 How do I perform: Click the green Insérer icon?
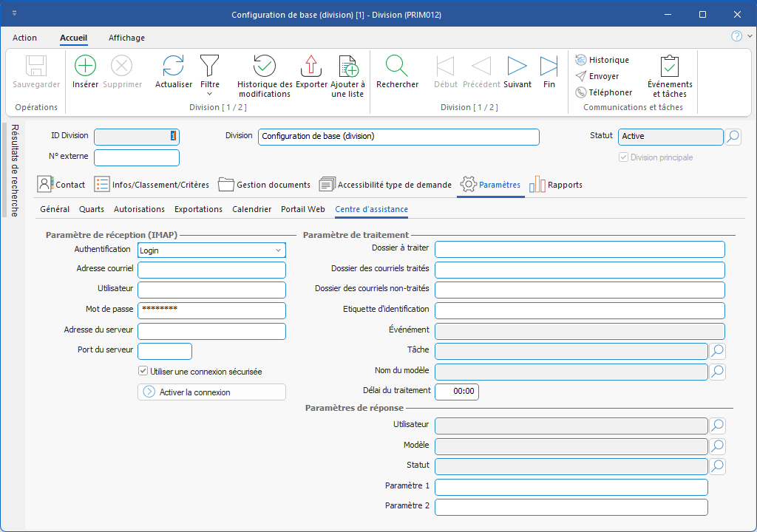click(x=86, y=66)
